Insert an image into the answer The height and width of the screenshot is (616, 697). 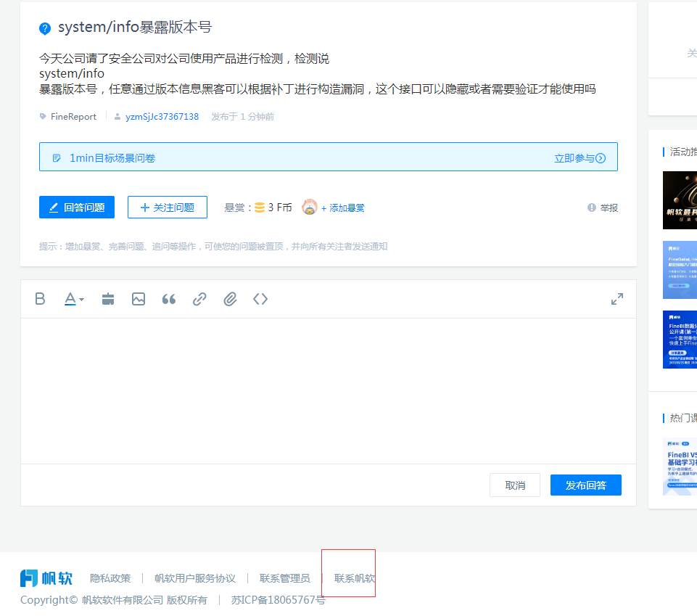[x=139, y=299]
